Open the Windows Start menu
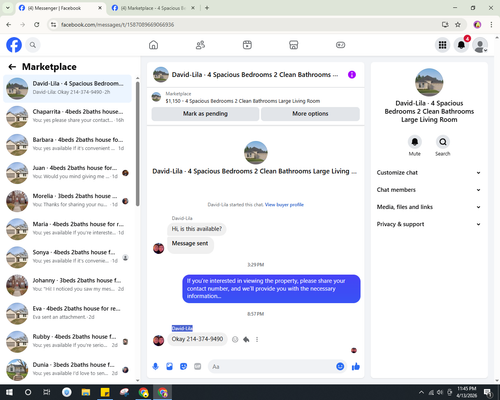This screenshot has height=400, width=500. [x=9, y=392]
